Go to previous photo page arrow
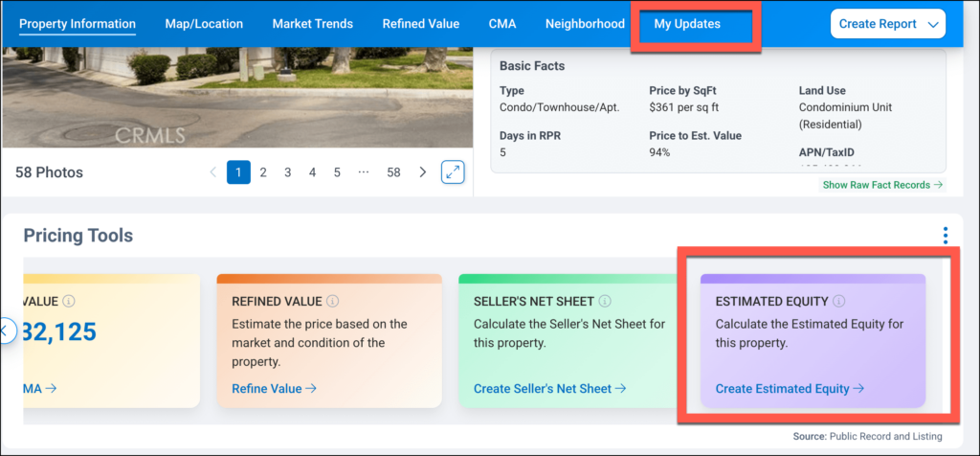The height and width of the screenshot is (456, 980). tap(213, 172)
